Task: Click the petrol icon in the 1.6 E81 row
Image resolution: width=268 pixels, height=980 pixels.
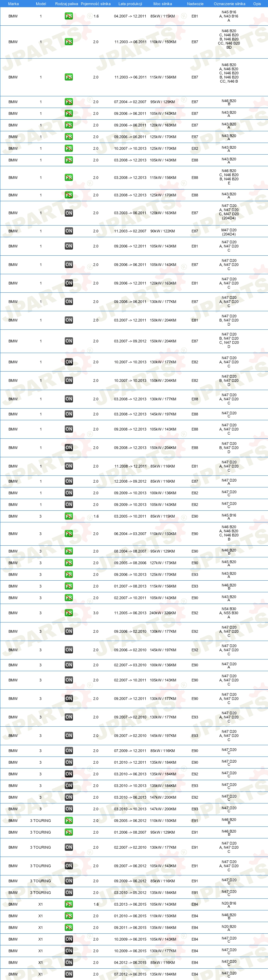Action: click(69, 16)
